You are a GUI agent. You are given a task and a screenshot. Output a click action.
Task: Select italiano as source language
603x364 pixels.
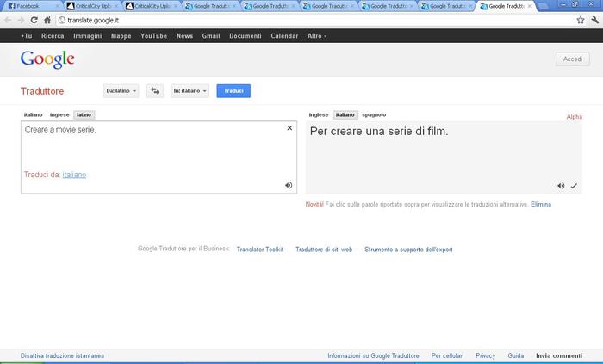pos(33,114)
